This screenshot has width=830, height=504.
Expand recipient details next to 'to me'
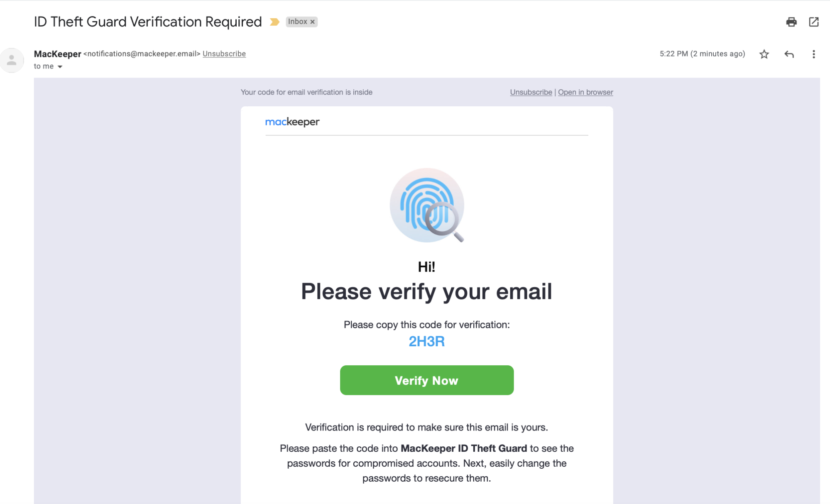click(x=60, y=66)
